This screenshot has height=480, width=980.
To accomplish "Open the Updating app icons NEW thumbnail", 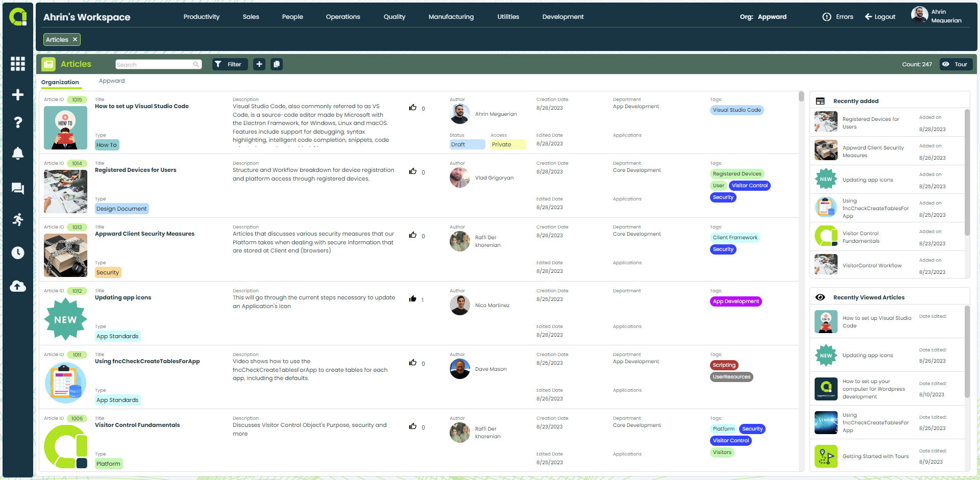I will pyautogui.click(x=65, y=319).
